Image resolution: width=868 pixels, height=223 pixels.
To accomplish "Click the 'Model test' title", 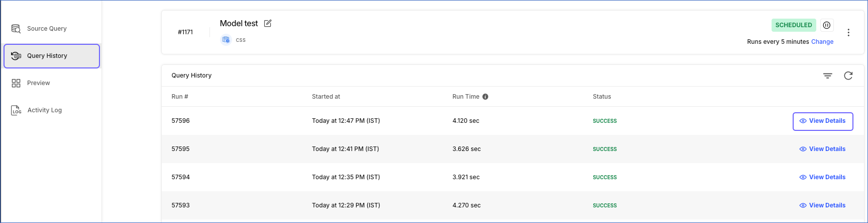I will pyautogui.click(x=239, y=24).
